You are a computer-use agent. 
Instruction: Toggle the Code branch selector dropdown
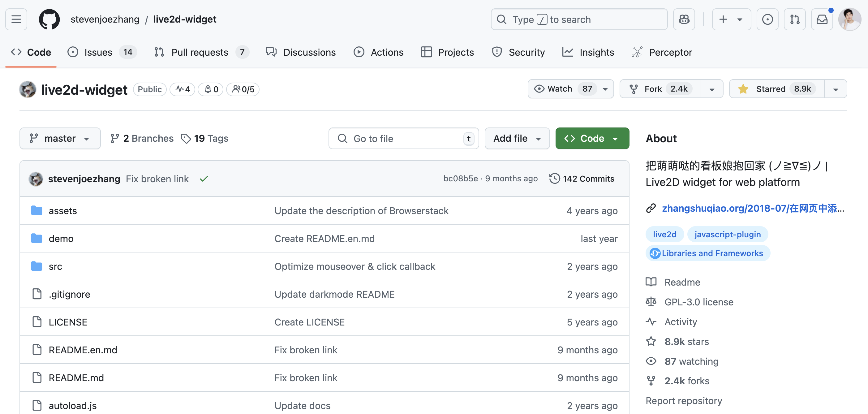pyautogui.click(x=60, y=138)
